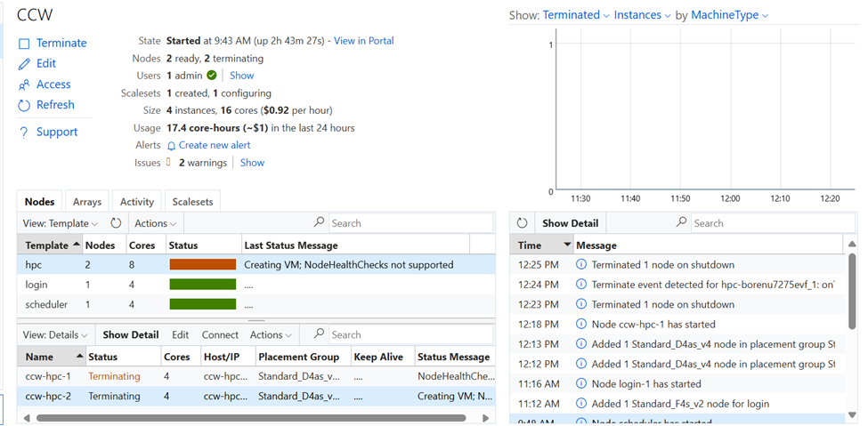Open the Actions dropdown in template toolbar
The image size is (868, 426).
click(x=156, y=223)
